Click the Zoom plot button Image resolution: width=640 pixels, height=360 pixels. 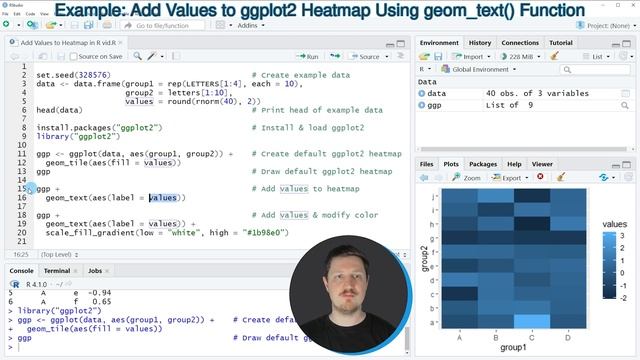pos(466,178)
